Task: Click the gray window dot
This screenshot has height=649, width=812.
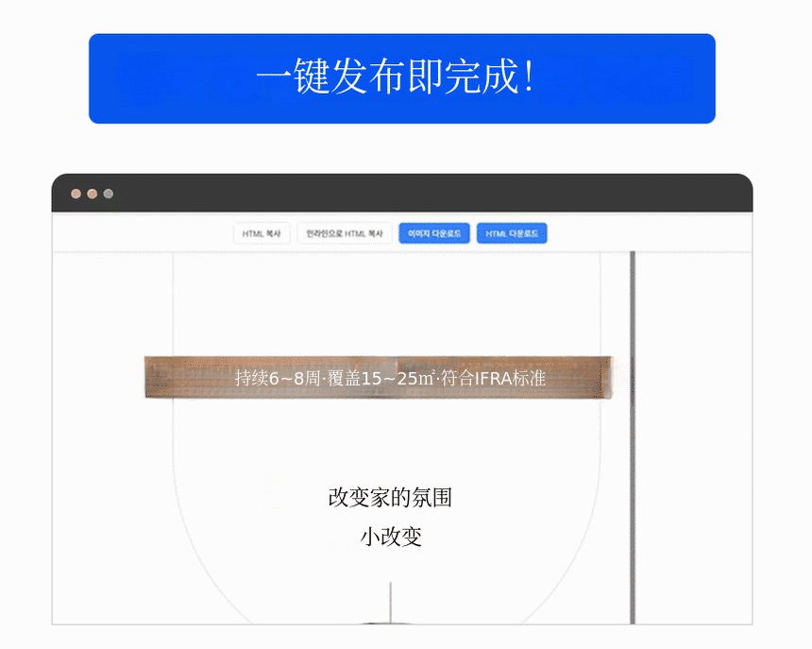Action: click(108, 194)
